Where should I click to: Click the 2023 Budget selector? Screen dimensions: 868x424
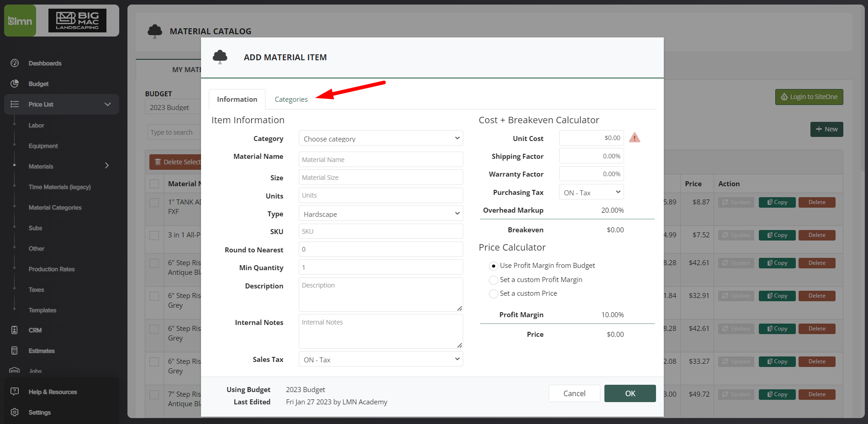(x=174, y=107)
